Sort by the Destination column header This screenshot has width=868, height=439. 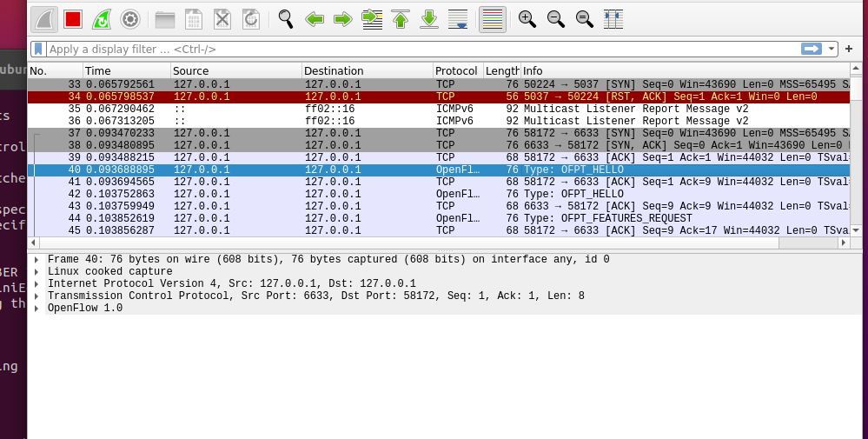pyautogui.click(x=368, y=71)
